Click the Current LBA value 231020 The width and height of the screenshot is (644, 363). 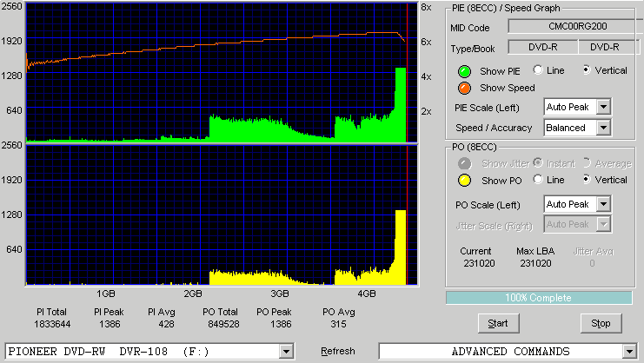(479, 263)
